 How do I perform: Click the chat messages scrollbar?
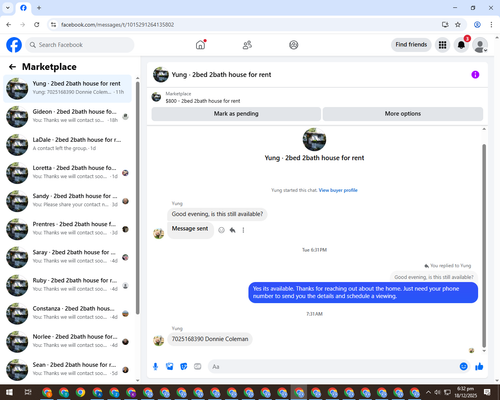point(484,246)
